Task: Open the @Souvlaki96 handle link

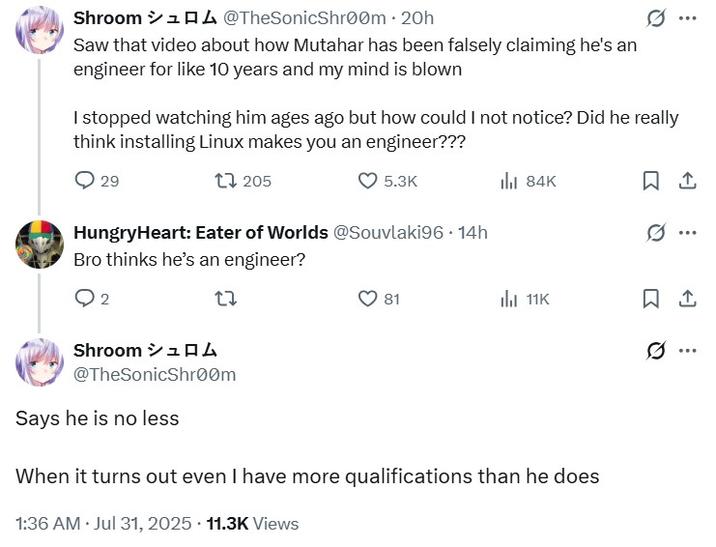Action: click(x=388, y=233)
